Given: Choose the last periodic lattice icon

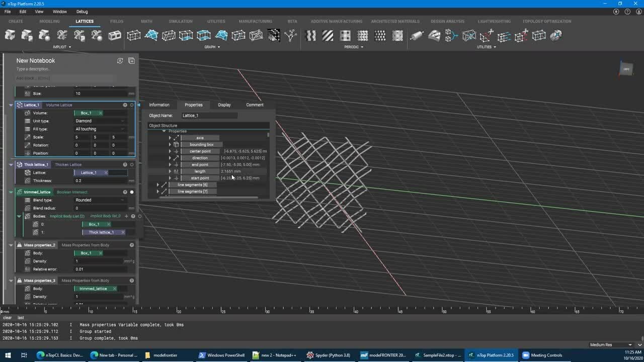Looking at the screenshot, I should click(x=397, y=35).
